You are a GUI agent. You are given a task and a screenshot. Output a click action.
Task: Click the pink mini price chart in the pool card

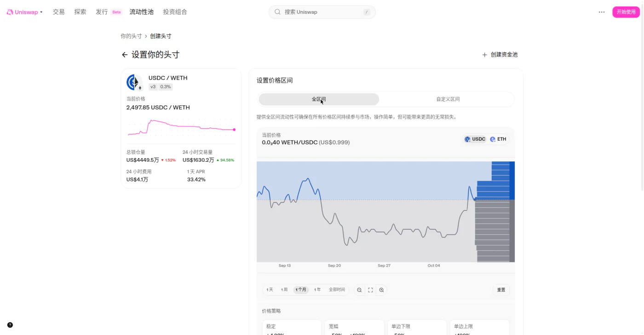[x=181, y=127]
